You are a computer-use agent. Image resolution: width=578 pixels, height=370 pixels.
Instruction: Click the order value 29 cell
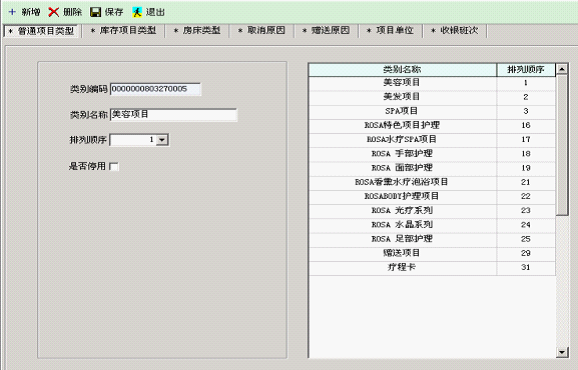(526, 253)
